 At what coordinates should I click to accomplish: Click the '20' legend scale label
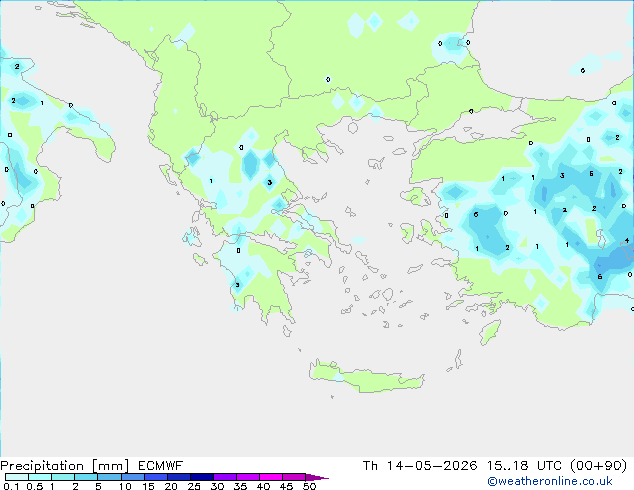[171, 486]
